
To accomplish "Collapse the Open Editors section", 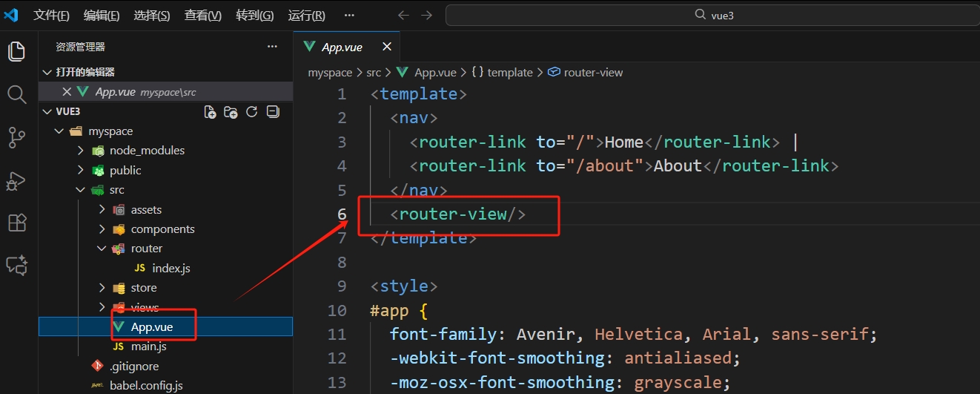I will pos(47,72).
